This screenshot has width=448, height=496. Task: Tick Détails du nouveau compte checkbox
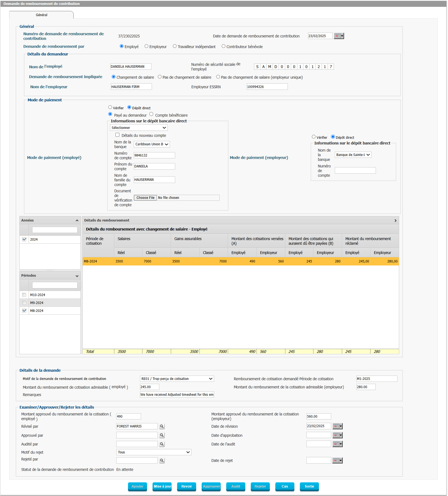coord(117,135)
